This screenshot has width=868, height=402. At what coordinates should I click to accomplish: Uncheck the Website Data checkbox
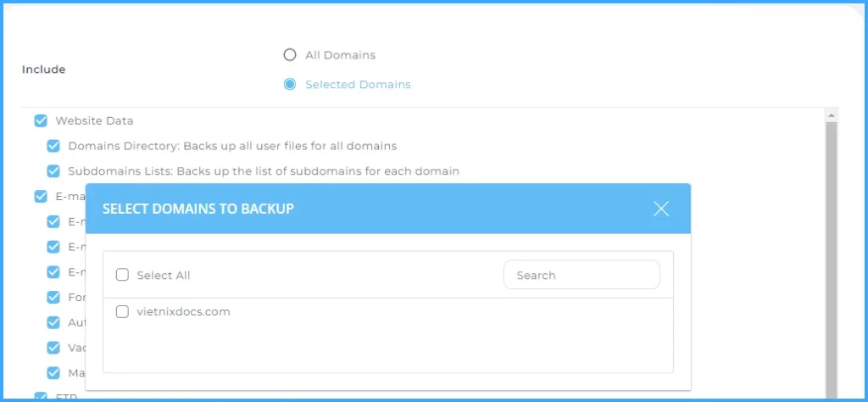41,121
